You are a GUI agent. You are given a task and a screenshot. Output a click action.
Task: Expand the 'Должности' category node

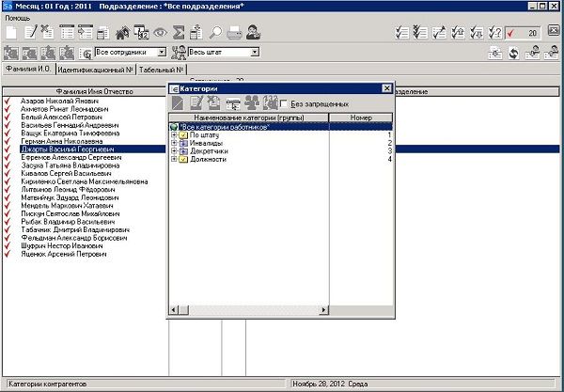[174, 159]
